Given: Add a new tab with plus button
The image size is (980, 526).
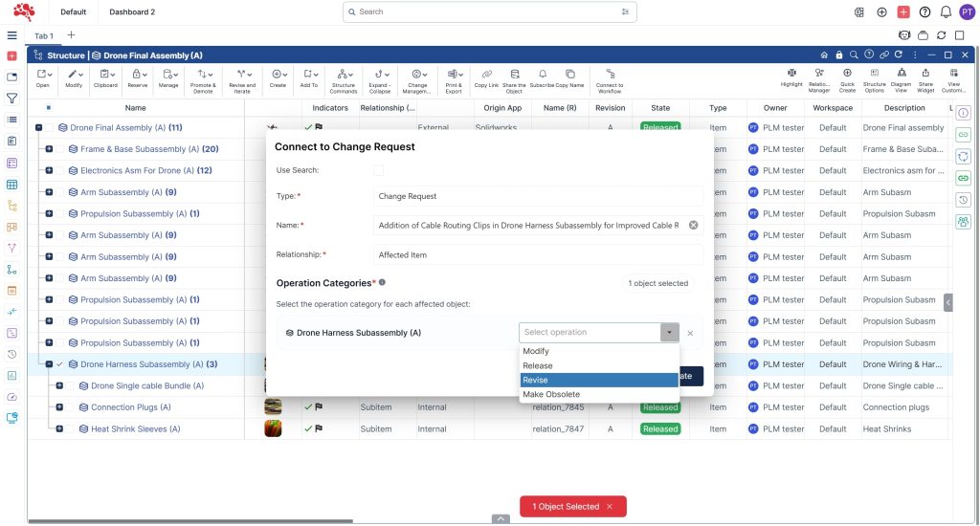Looking at the screenshot, I should click(x=71, y=35).
